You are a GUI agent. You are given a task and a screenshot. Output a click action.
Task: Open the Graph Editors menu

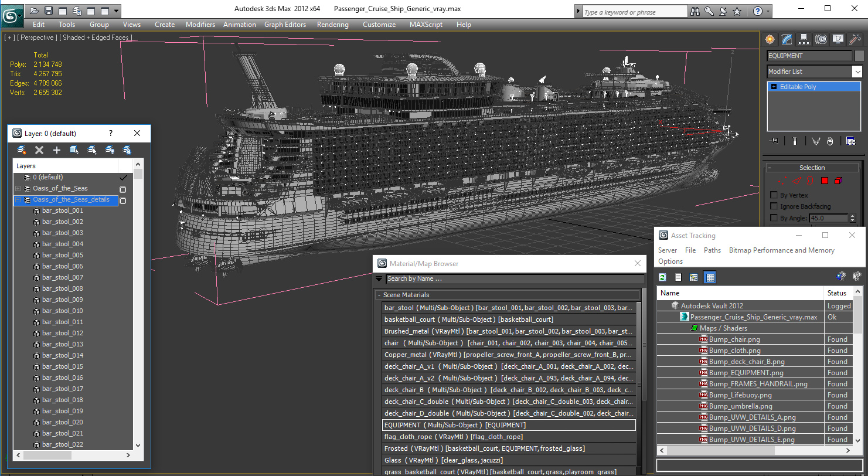[285, 25]
